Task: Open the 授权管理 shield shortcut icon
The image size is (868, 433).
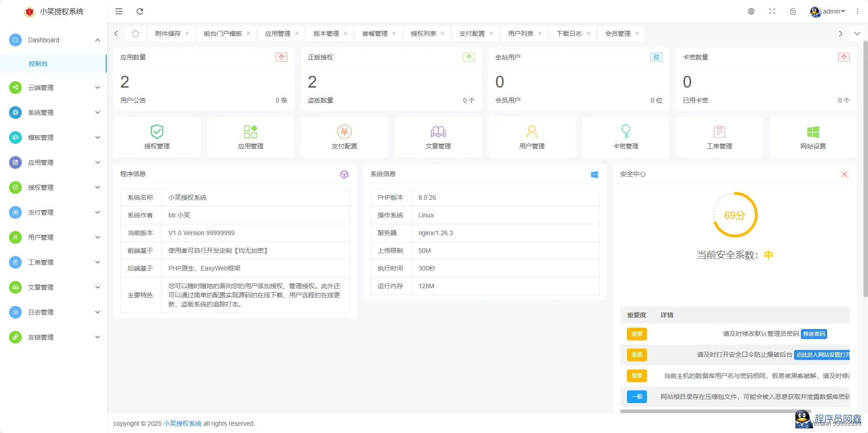Action: [157, 132]
